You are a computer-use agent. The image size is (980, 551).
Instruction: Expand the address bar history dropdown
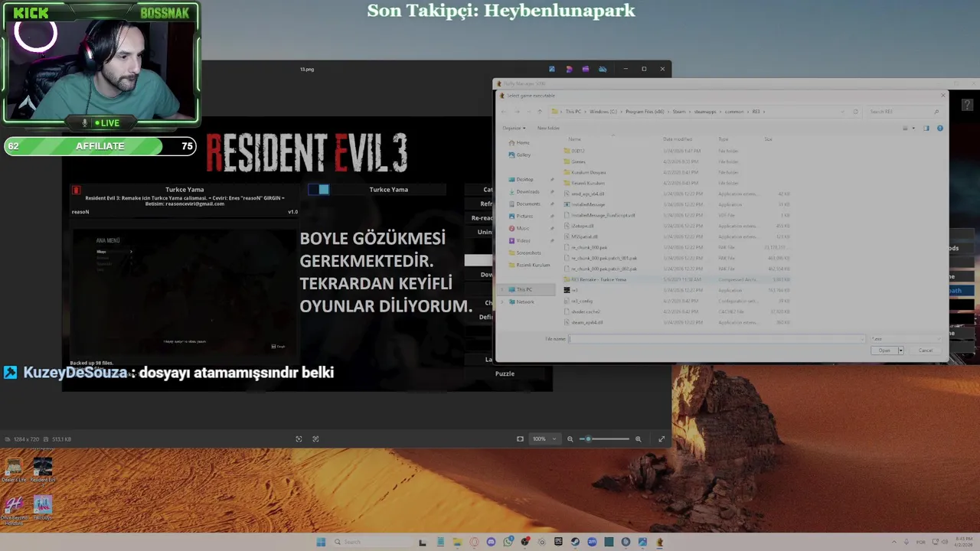point(843,112)
